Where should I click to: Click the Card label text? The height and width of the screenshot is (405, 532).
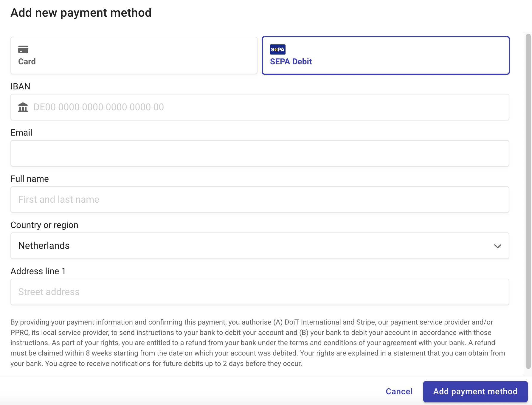tap(27, 62)
